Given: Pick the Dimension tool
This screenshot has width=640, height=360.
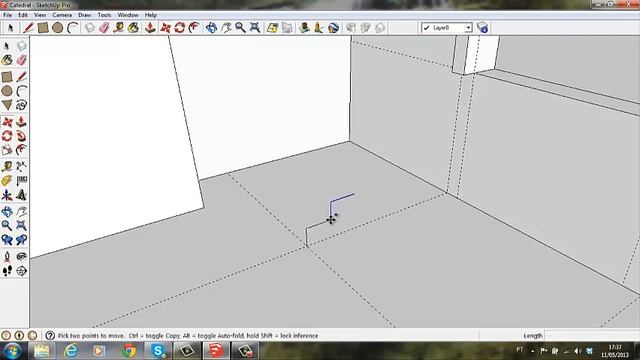Looking at the screenshot, I should tap(21, 167).
